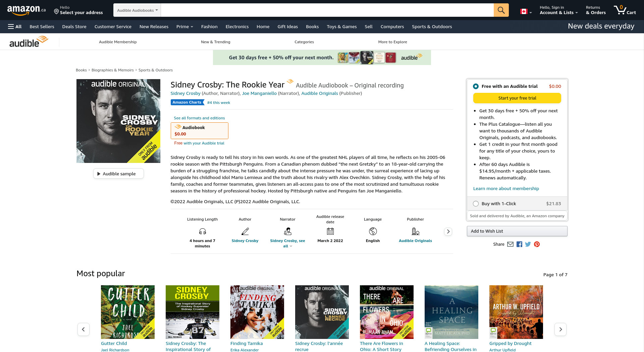Open New Releases
The image size is (644, 352).
tap(154, 26)
